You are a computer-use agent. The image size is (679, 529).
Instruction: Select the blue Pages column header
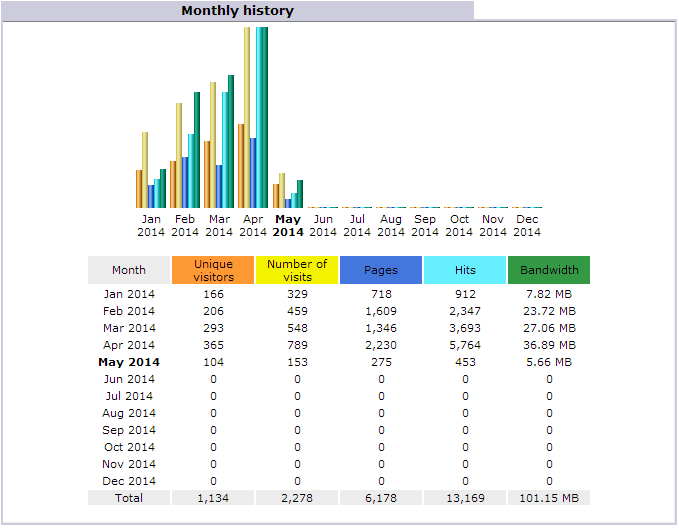(x=381, y=270)
